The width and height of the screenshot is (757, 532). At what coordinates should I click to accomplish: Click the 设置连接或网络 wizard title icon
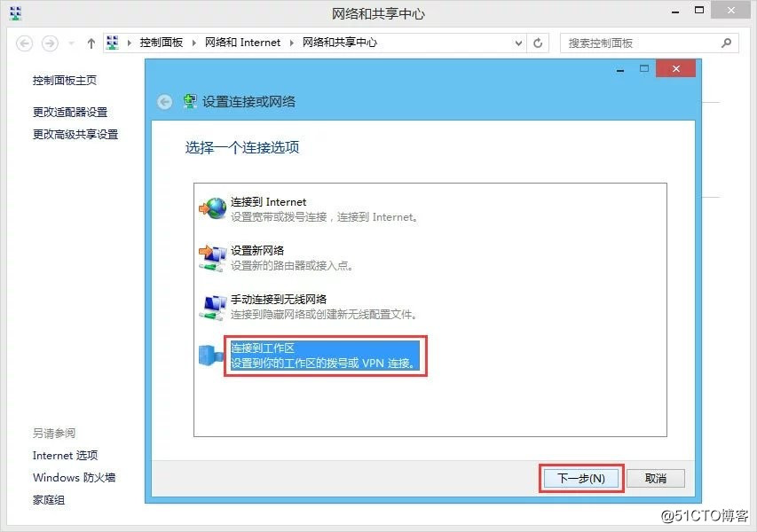(190, 101)
